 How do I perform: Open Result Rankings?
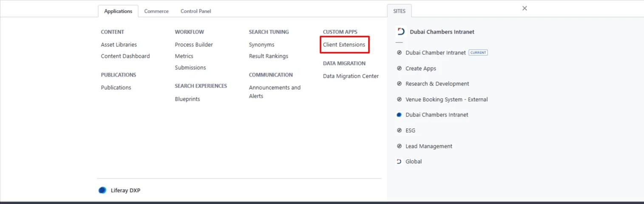pos(268,56)
